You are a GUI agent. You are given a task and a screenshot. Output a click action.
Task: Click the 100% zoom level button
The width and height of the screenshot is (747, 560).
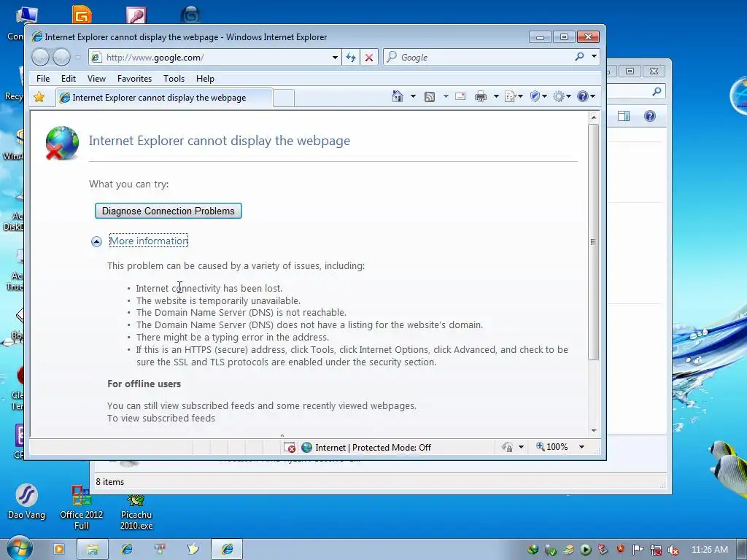click(x=552, y=447)
